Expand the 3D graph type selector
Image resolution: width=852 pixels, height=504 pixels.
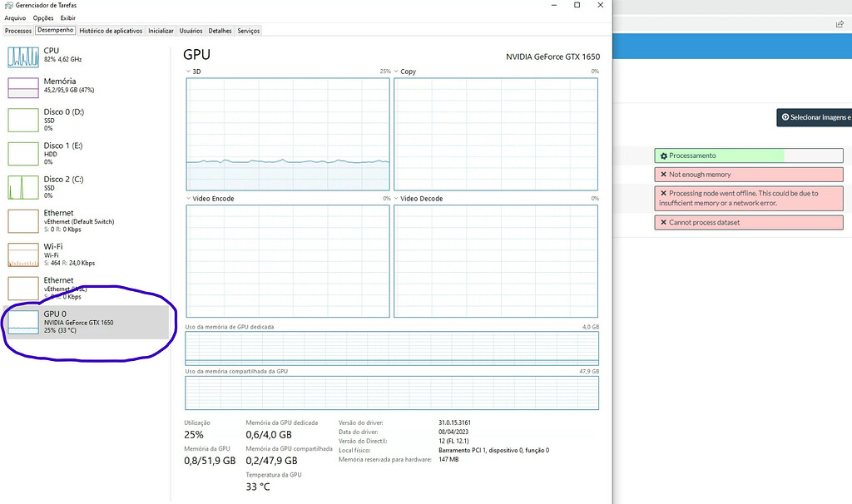(186, 72)
